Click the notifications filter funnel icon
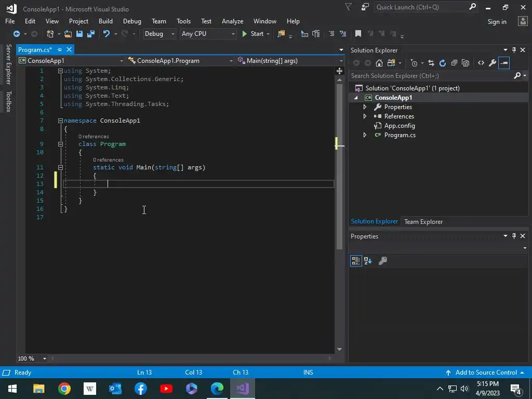532x399 pixels. [x=349, y=7]
